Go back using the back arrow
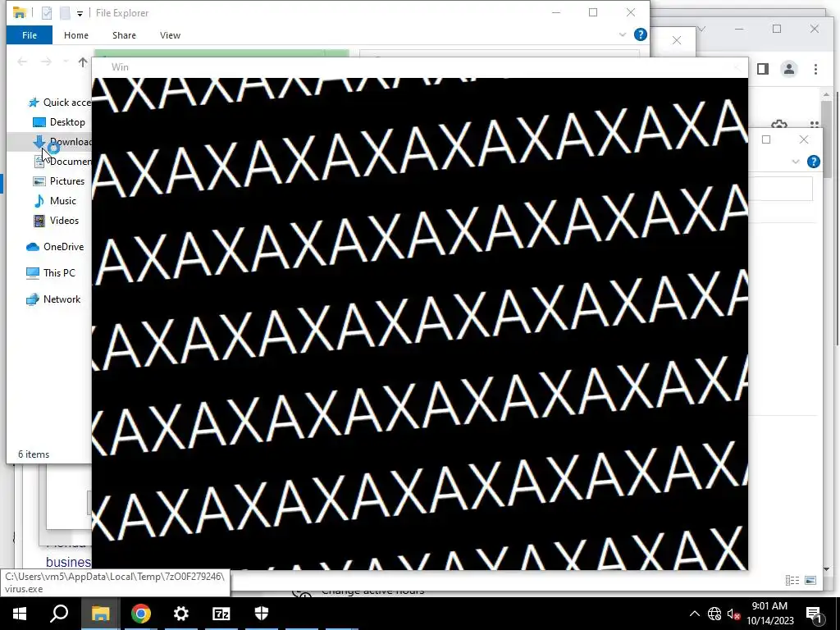Viewport: 840px width, 630px height. [22, 62]
